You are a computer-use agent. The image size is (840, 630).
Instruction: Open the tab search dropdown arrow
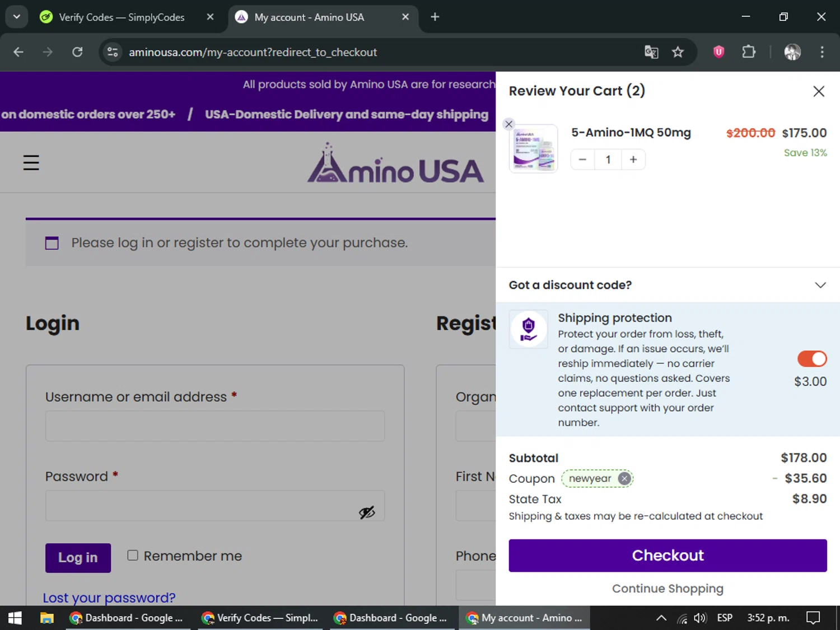coord(17,17)
